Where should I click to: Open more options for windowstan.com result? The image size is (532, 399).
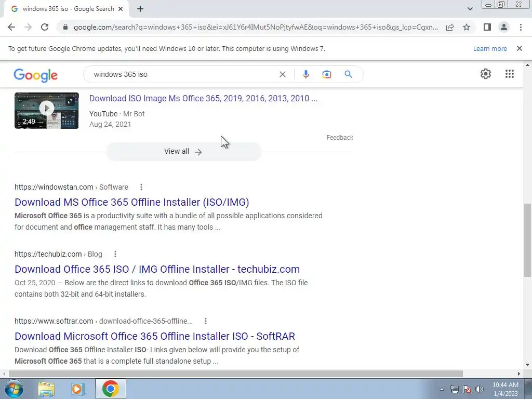point(141,187)
